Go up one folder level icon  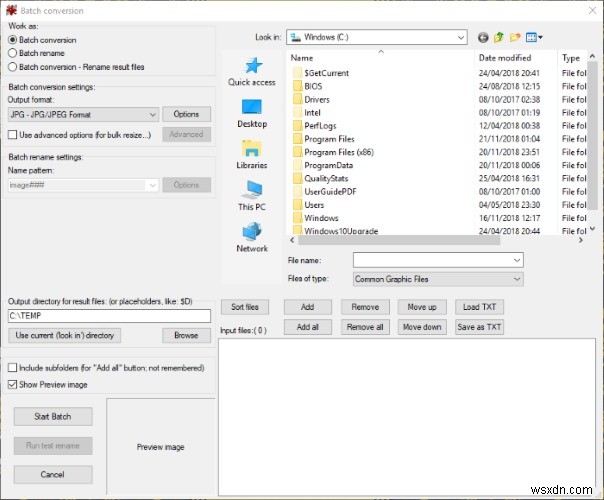[499, 37]
